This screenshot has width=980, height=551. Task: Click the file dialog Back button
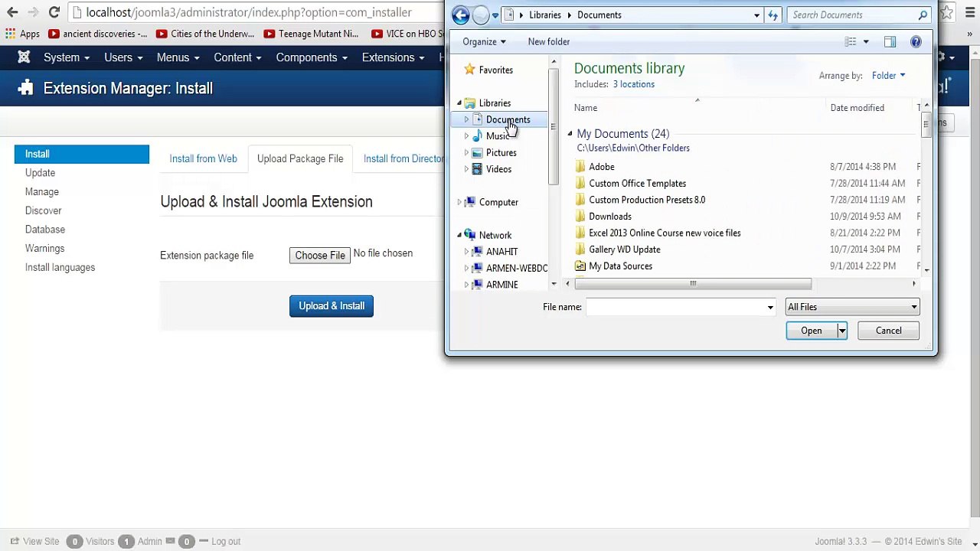pos(460,15)
